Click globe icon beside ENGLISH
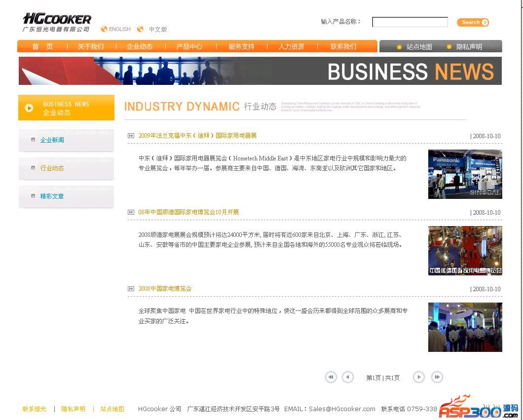This screenshot has width=523, height=420. tap(104, 29)
